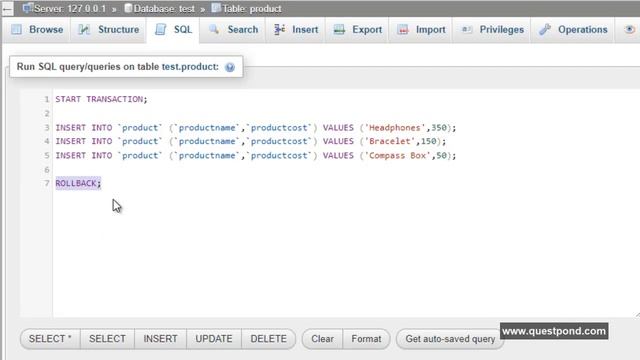Click START TRANSACTION line in editor
This screenshot has width=640, height=360.
pyautogui.click(x=101, y=99)
